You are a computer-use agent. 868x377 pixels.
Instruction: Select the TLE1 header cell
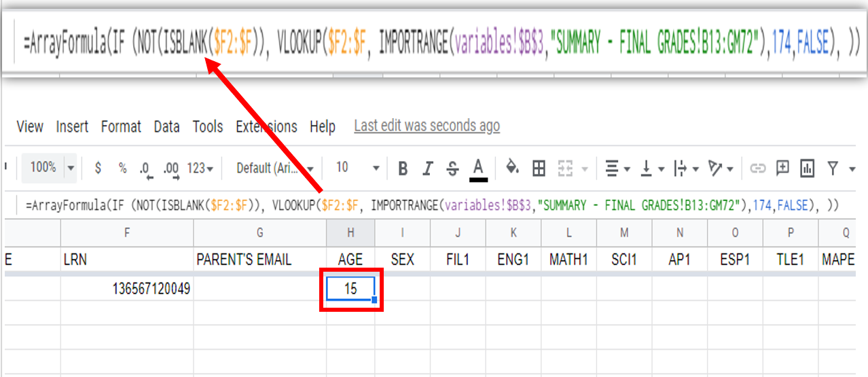point(791,259)
